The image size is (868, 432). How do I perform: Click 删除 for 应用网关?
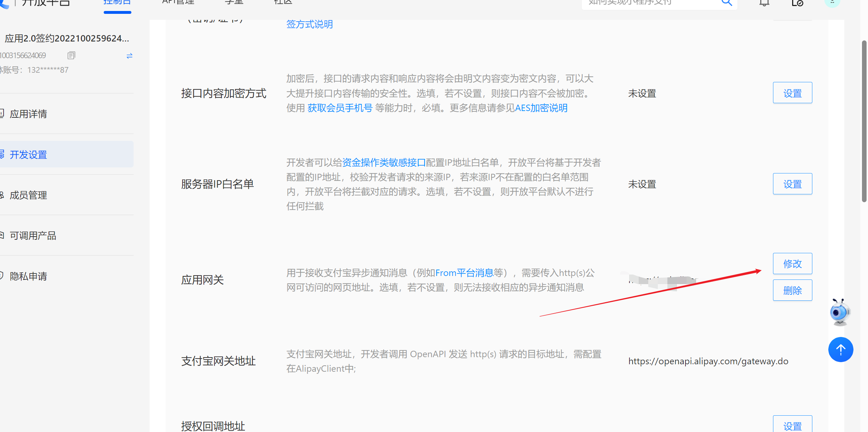click(792, 290)
